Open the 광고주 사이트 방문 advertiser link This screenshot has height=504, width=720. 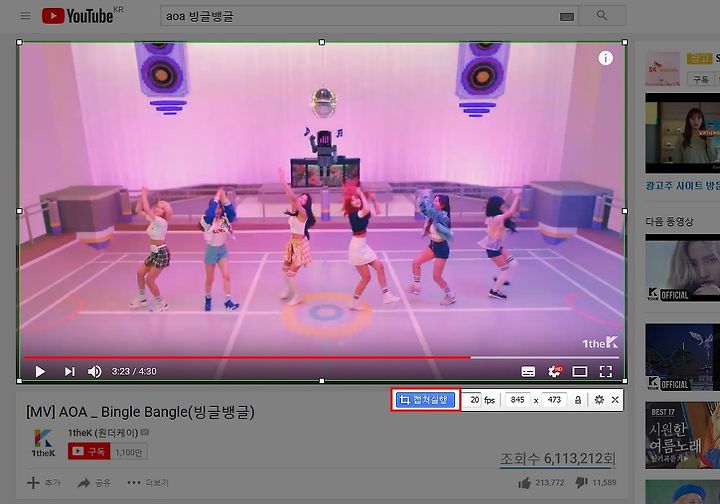click(682, 186)
